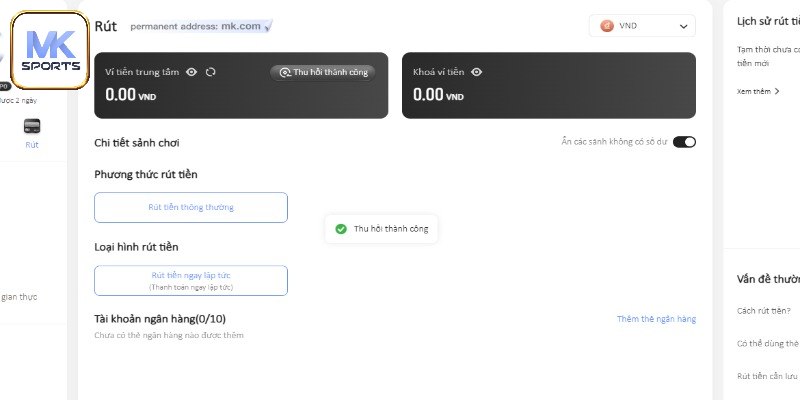Click the permanent address mk.com label
The height and width of the screenshot is (400, 800).
201,26
